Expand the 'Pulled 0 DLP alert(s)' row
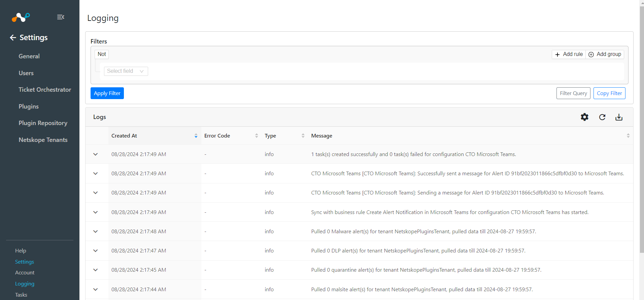The width and height of the screenshot is (644, 300). click(96, 251)
